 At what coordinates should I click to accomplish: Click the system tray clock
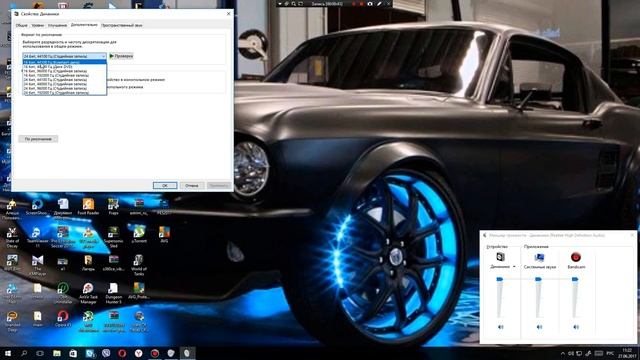[x=627, y=353]
